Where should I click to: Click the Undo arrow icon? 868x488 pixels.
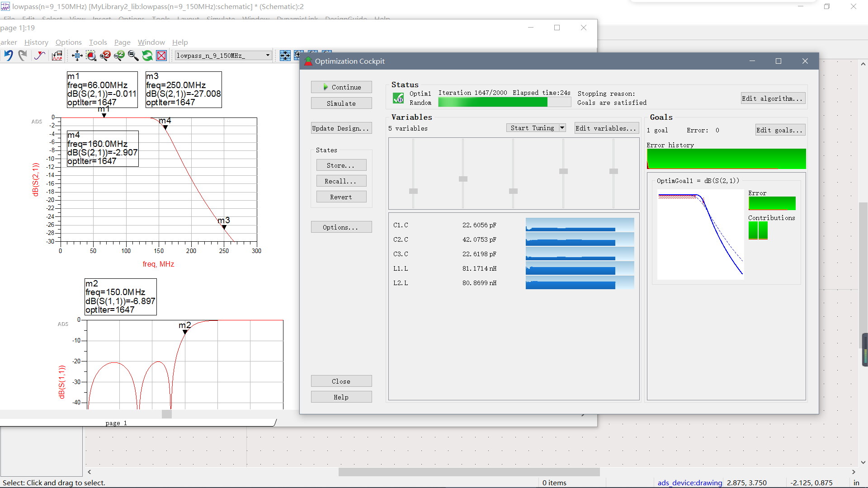click(8, 55)
